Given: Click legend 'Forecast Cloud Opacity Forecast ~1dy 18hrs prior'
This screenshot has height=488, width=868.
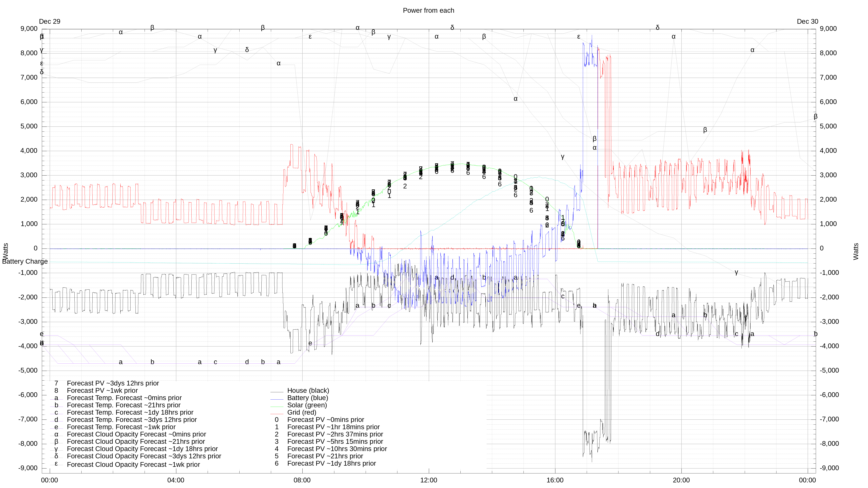Looking at the screenshot, I should [142, 449].
